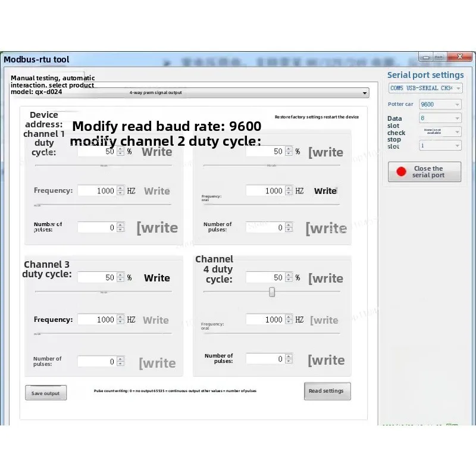Focus the channel 1 duty cycle input field
Viewport: 476px width, 476px height.
pyautogui.click(x=98, y=151)
